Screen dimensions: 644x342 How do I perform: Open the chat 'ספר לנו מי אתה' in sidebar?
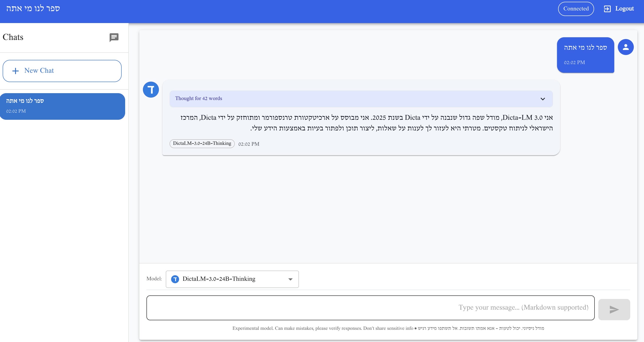coord(63,106)
